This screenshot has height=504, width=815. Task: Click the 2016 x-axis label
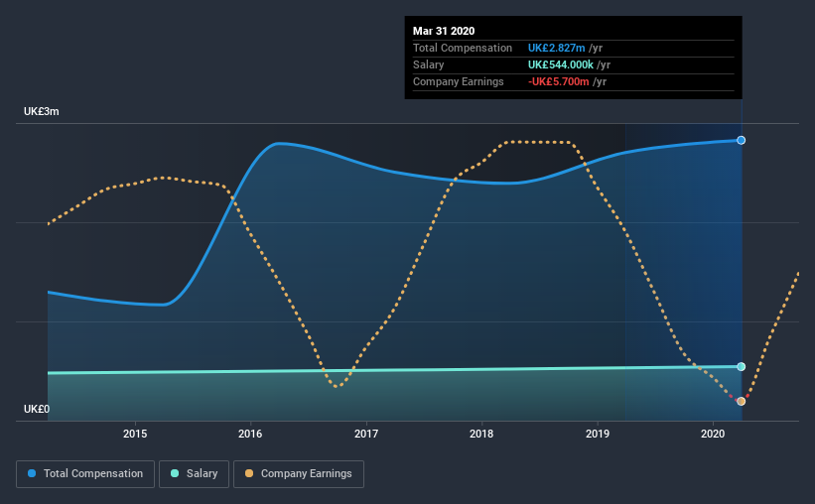point(250,434)
